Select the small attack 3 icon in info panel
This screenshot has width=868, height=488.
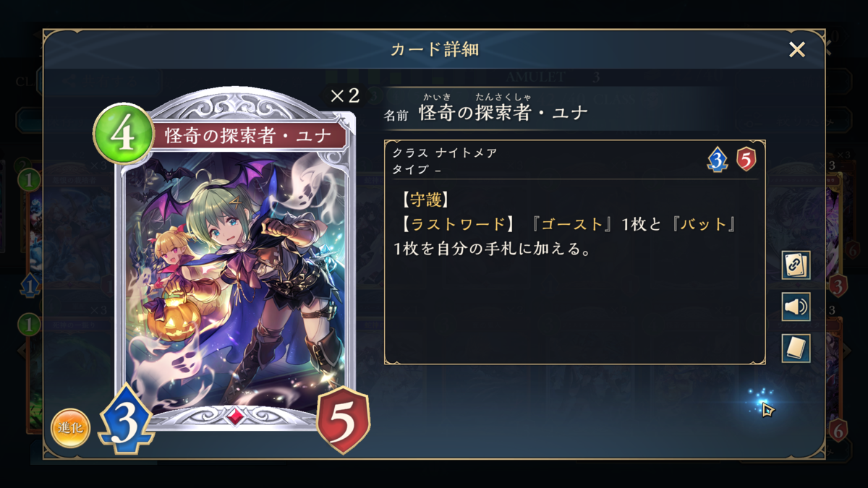point(717,159)
